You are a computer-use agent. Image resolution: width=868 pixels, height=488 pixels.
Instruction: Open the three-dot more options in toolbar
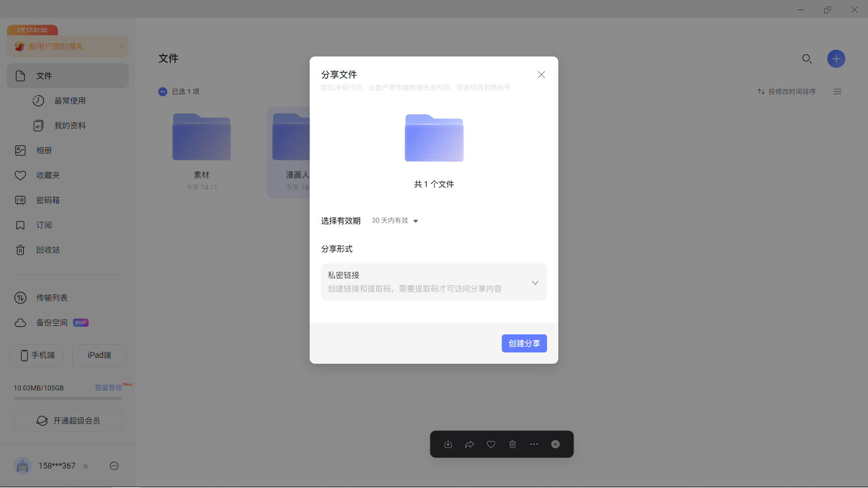(534, 444)
